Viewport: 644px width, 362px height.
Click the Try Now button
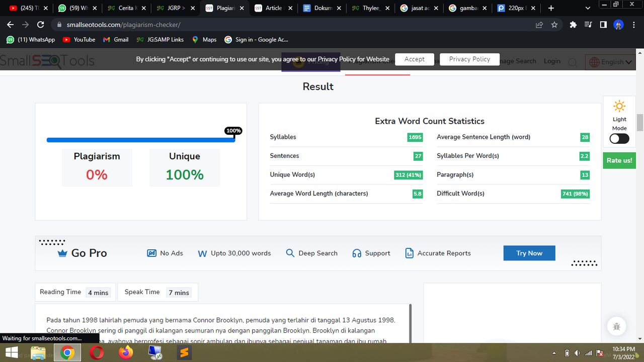(x=529, y=253)
